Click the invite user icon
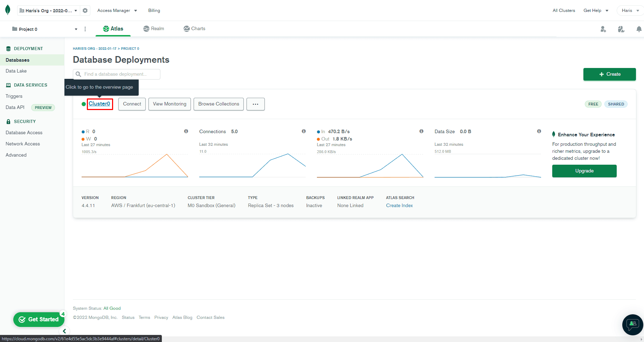This screenshot has height=342, width=644. [x=603, y=29]
